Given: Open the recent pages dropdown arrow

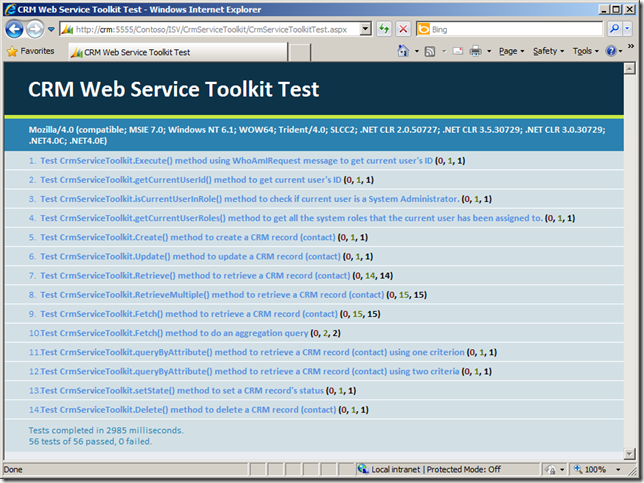Looking at the screenshot, I should [51, 29].
